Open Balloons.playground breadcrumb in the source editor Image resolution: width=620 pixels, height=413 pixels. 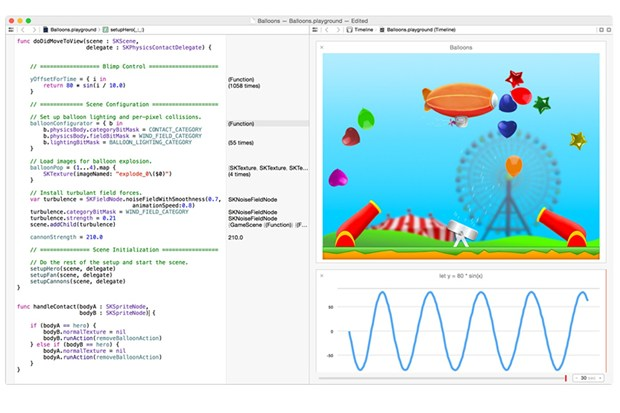(x=70, y=30)
